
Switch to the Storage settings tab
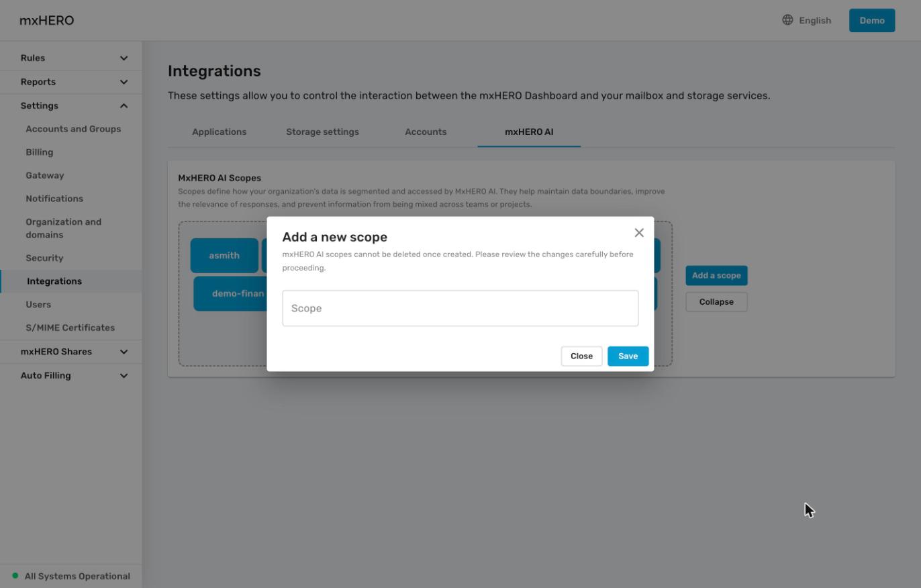point(322,132)
